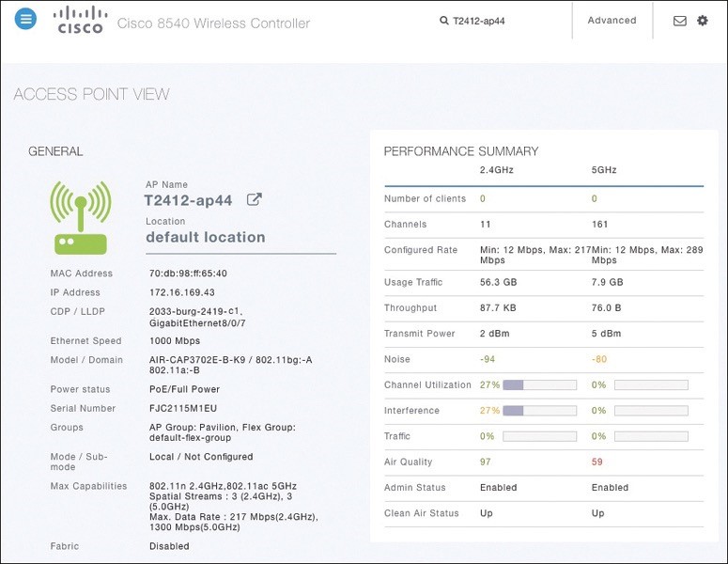Click the 2.4GHz Interference bar
The height and width of the screenshot is (564, 728).
click(539, 411)
